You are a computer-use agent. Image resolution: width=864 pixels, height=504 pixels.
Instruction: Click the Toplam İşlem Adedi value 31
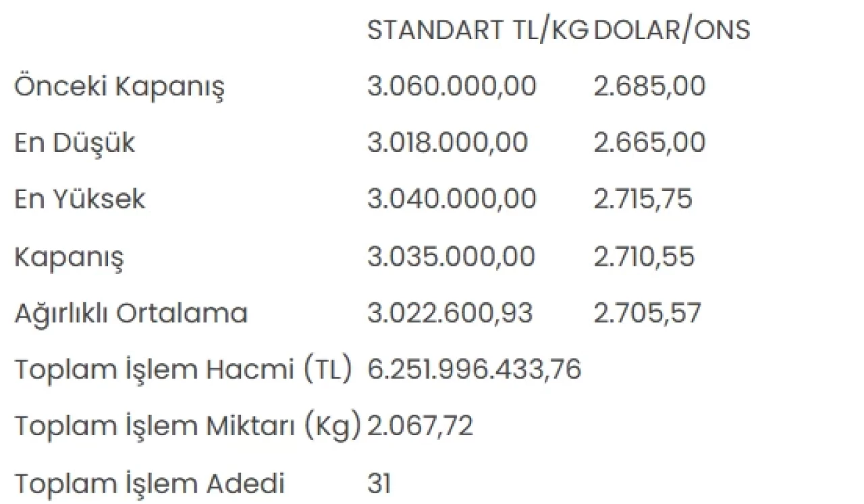[x=379, y=484]
